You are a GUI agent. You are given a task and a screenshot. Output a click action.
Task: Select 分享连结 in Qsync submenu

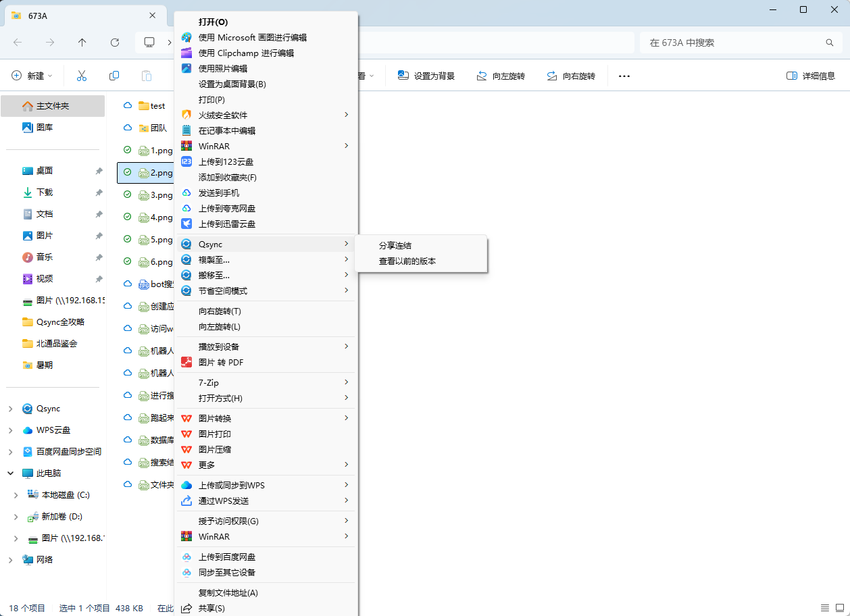[395, 245]
